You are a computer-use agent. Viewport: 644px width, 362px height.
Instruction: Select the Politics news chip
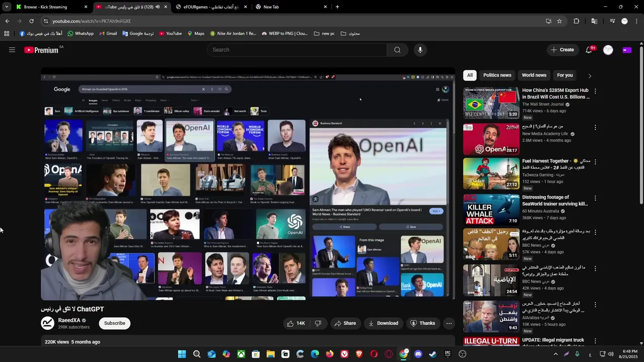[x=497, y=75]
